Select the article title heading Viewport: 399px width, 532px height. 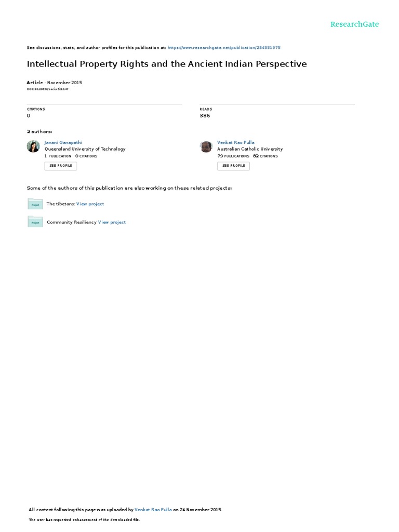[167, 64]
